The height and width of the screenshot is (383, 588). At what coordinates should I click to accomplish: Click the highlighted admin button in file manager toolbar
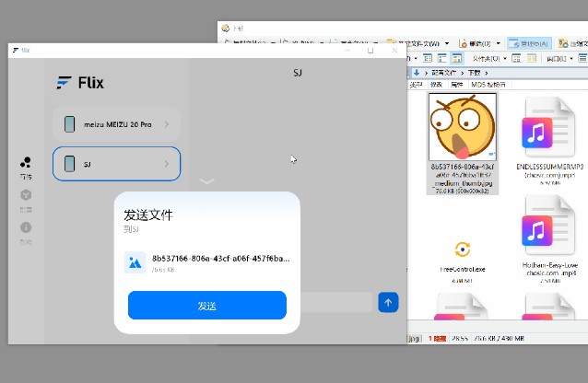(529, 43)
